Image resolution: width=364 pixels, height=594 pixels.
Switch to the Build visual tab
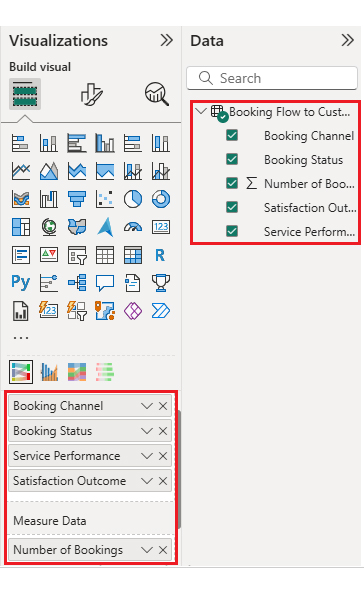pyautogui.click(x=25, y=94)
